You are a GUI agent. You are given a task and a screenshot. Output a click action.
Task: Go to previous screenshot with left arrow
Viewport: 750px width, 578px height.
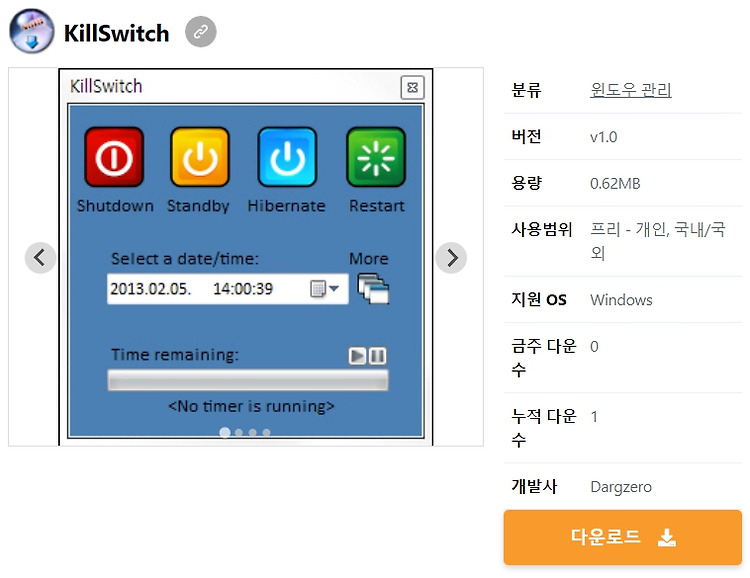point(40,258)
